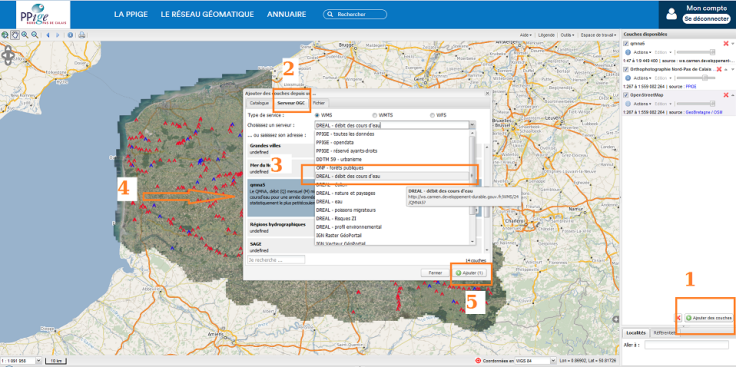Click the Rechercher search field
Screen dimensions: 736x367
point(355,15)
